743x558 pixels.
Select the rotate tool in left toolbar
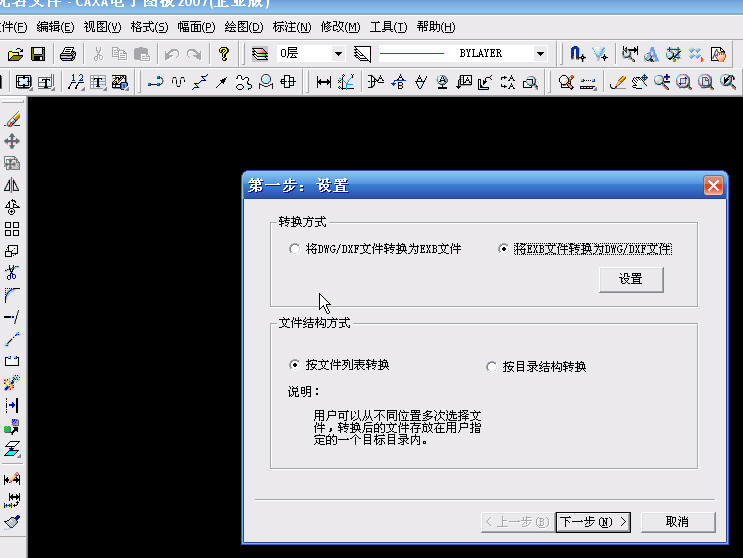(x=12, y=207)
